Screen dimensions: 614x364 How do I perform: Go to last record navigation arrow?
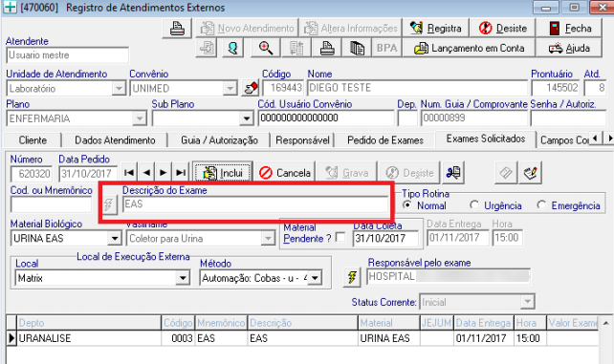click(181, 172)
